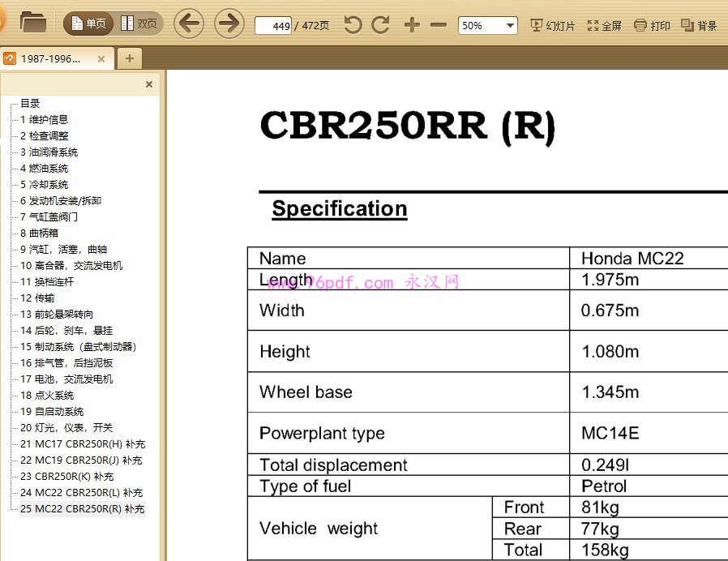728x561 pixels.
Task: Rotate page counterclockwise
Action: 353,24
